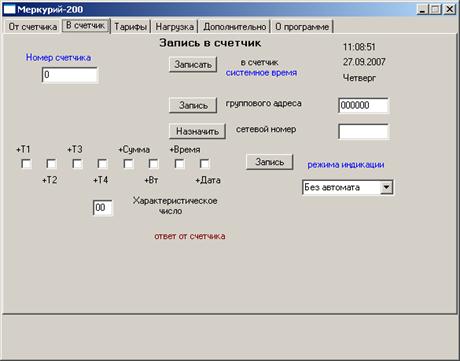The width and height of the screenshot is (460, 361).
Task: Enable the +Вт checkbox
Action: click(x=154, y=164)
